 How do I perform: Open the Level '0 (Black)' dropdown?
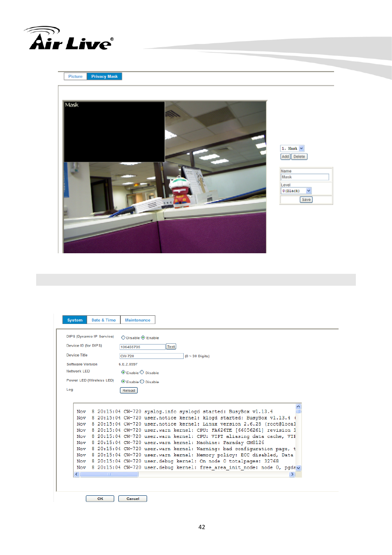[296, 191]
